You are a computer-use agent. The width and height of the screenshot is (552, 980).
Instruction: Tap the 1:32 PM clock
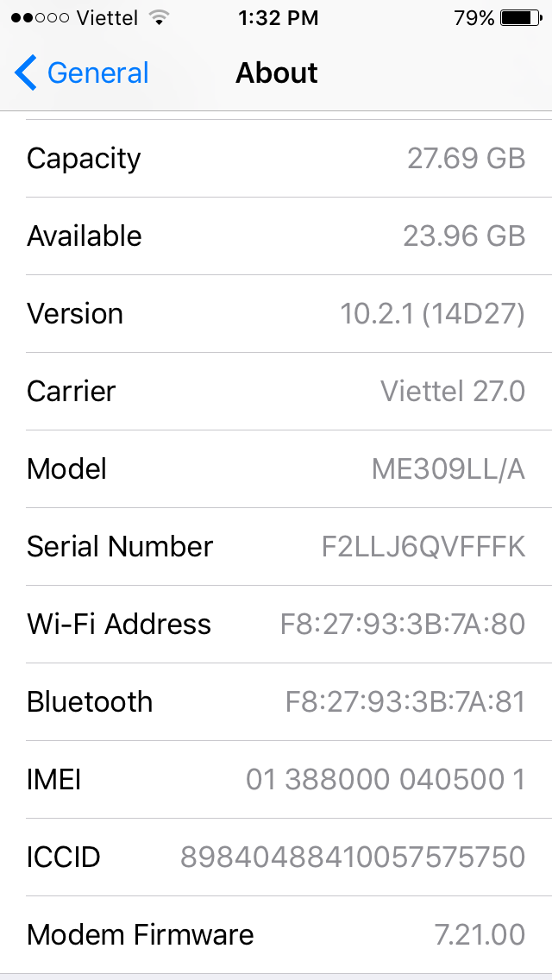[278, 17]
